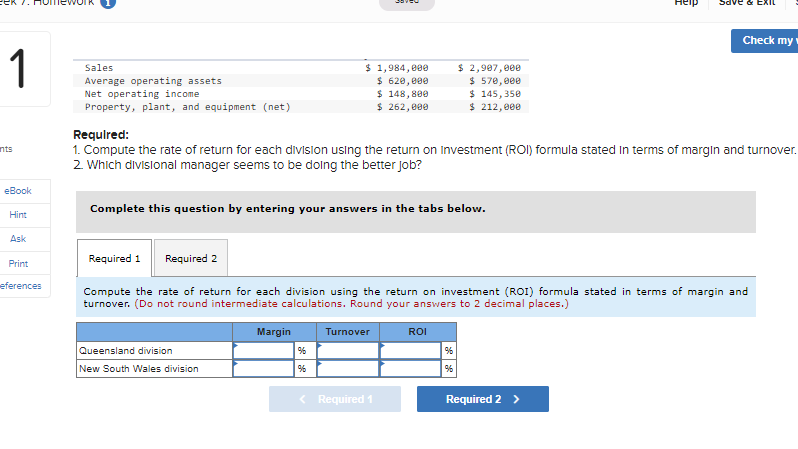Click New South Wales Turnover input
Viewport: 798px width, 449px height.
[348, 369]
